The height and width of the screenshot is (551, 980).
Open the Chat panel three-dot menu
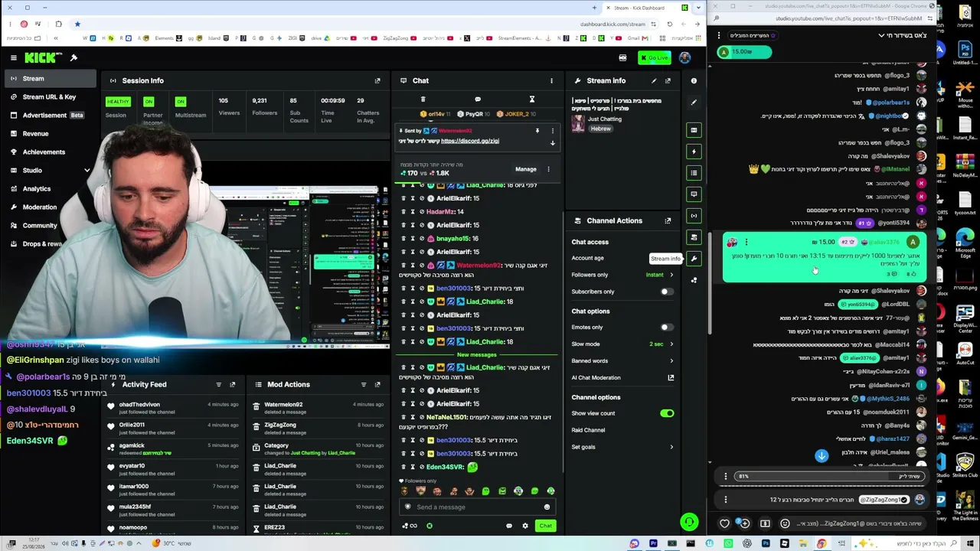(x=551, y=80)
